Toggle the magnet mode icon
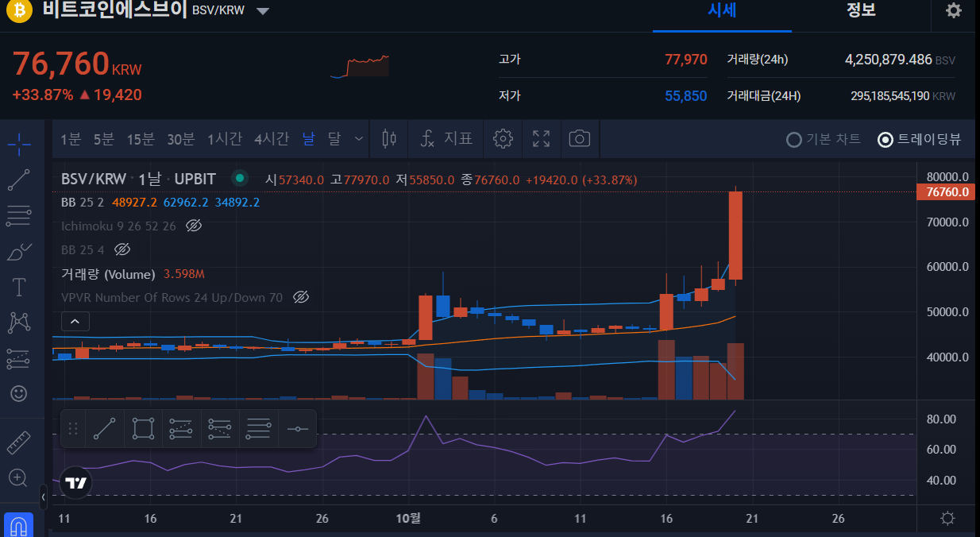This screenshot has height=537, width=980. pos(19,526)
